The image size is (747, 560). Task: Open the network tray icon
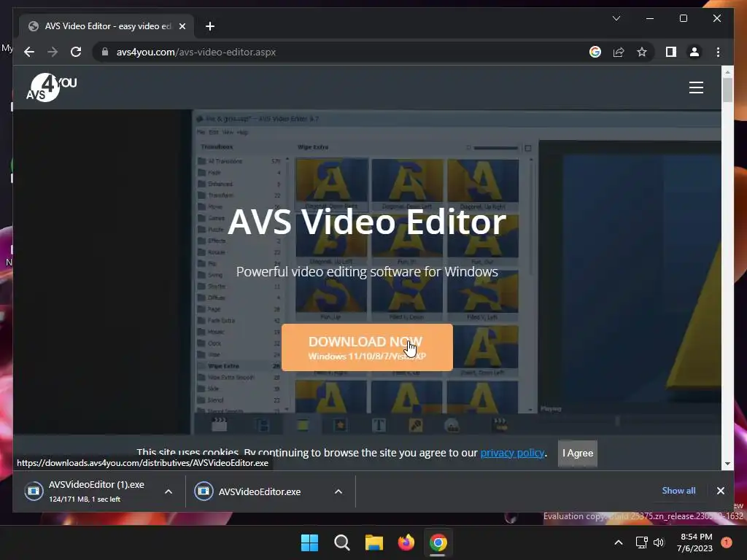(641, 542)
